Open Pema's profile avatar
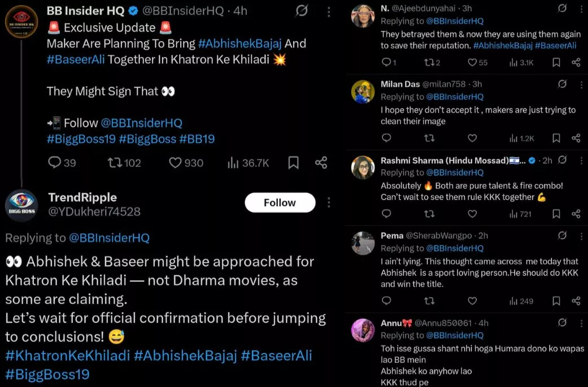Screen dimensions: 588x387 click(363, 243)
